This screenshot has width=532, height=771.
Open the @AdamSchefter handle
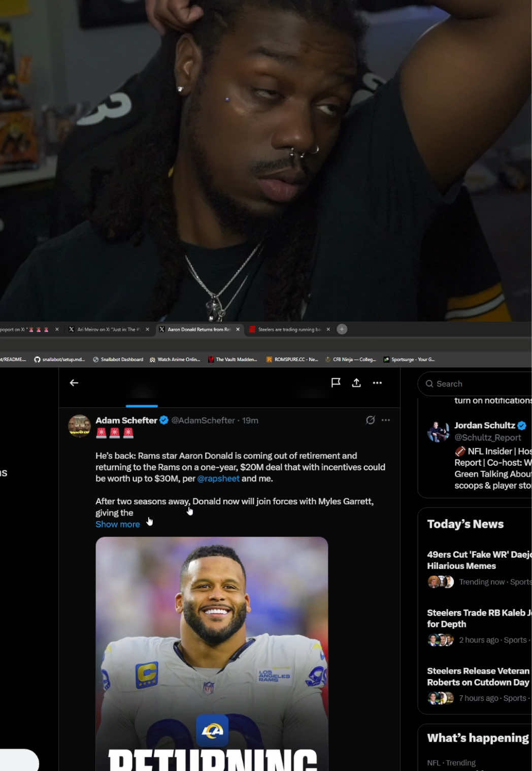(203, 420)
